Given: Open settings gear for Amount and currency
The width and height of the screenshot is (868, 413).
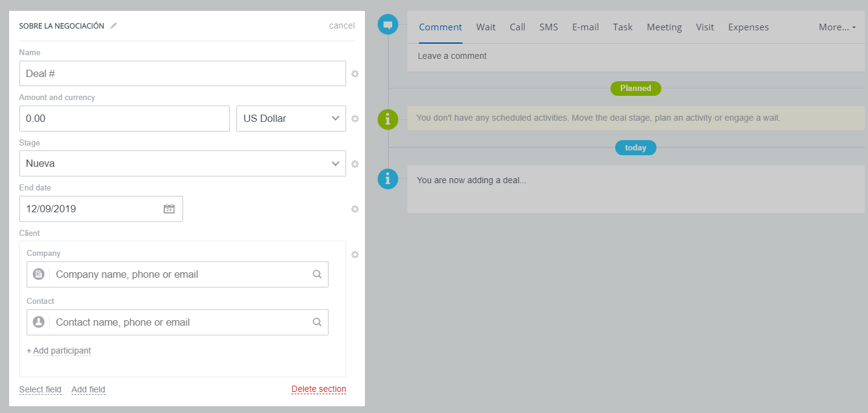Looking at the screenshot, I should (x=355, y=119).
